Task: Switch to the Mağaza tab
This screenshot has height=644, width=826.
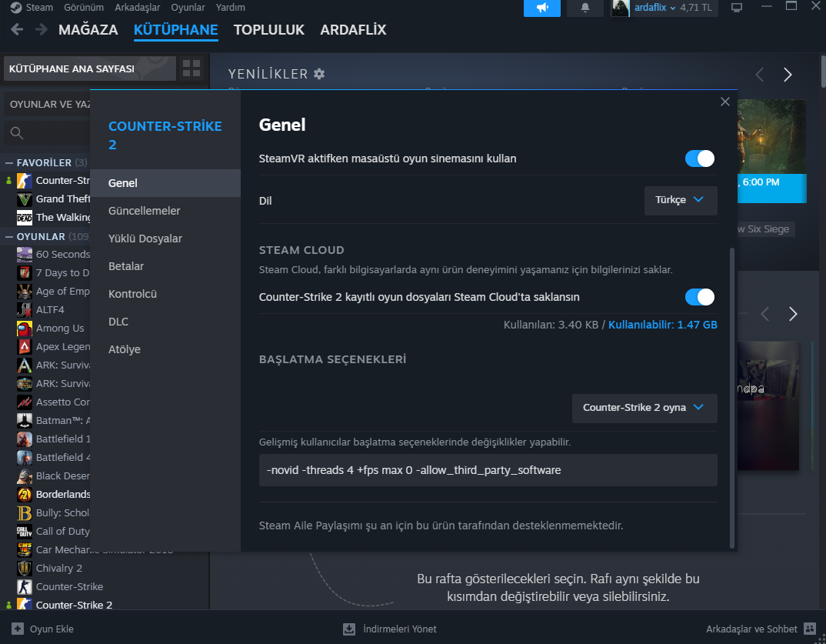Action: (x=88, y=29)
